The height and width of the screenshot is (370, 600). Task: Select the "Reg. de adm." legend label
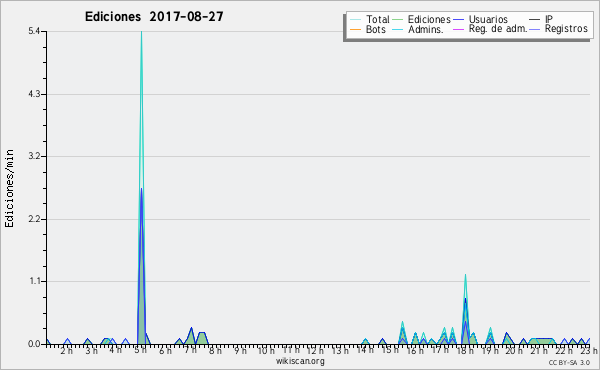498,29
